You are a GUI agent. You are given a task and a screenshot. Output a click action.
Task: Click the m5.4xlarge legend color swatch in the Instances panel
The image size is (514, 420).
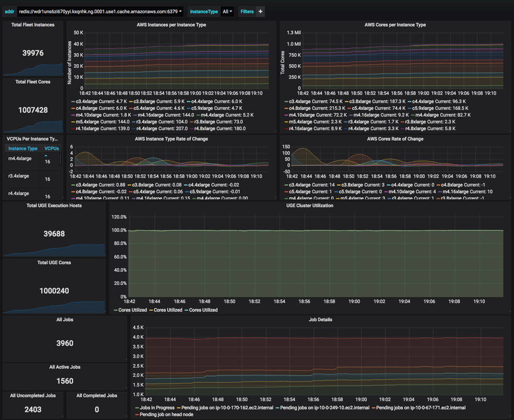pos(72,122)
